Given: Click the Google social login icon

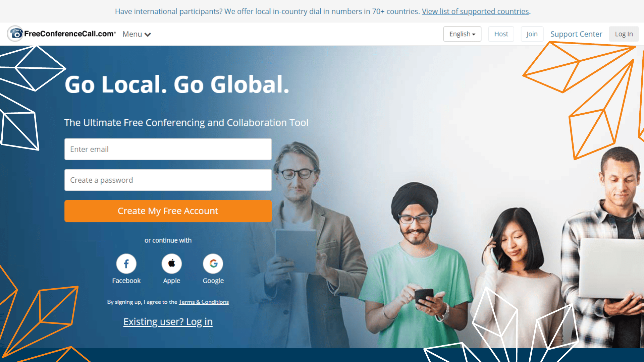Looking at the screenshot, I should click(213, 263).
